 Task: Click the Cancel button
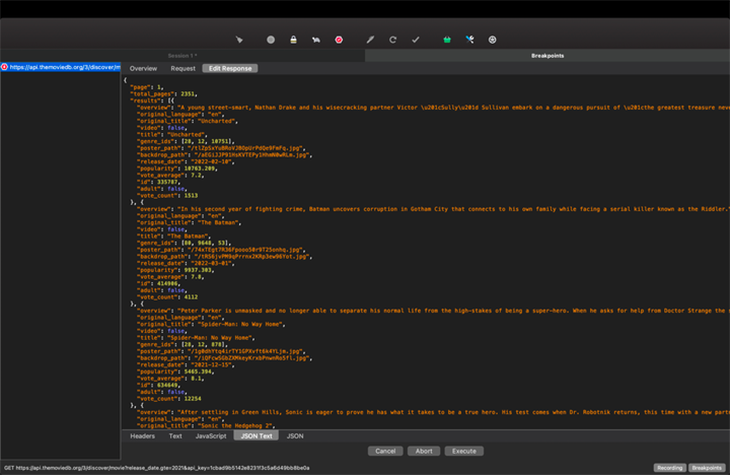tap(385, 451)
